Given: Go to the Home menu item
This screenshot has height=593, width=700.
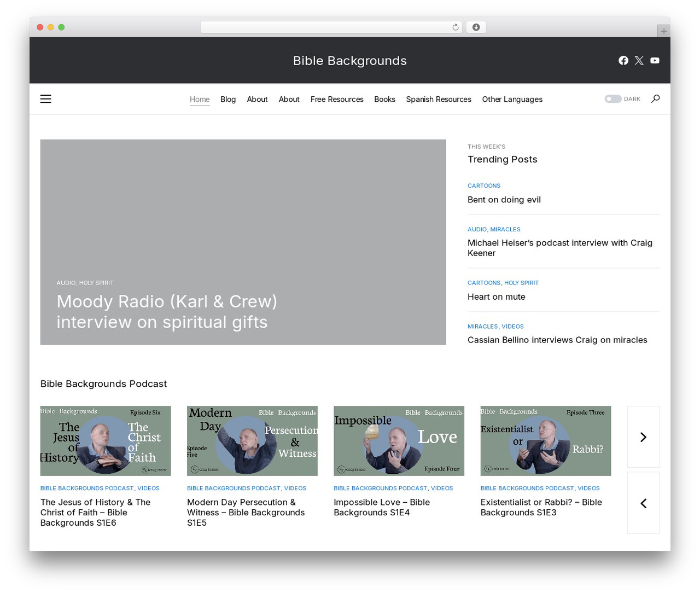Looking at the screenshot, I should click(x=200, y=100).
